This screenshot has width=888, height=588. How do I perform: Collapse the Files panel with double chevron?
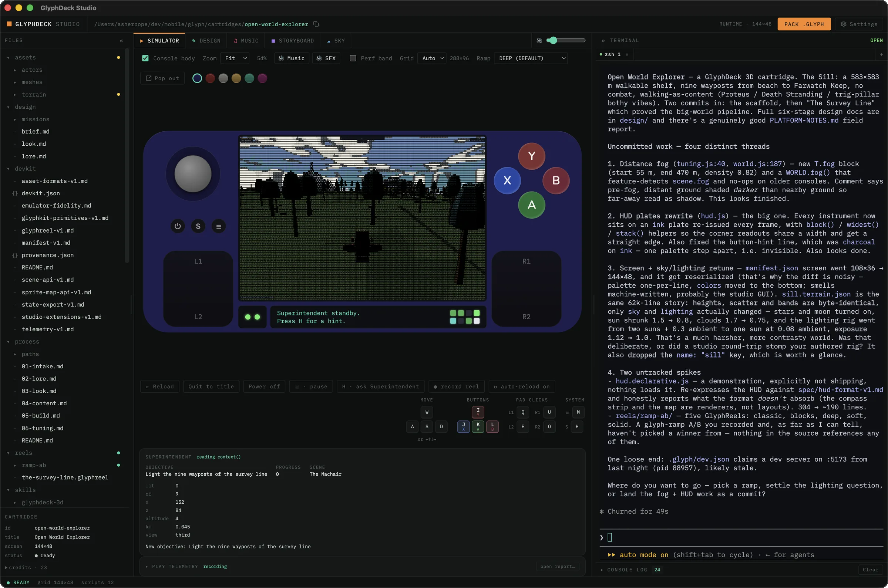pyautogui.click(x=121, y=41)
